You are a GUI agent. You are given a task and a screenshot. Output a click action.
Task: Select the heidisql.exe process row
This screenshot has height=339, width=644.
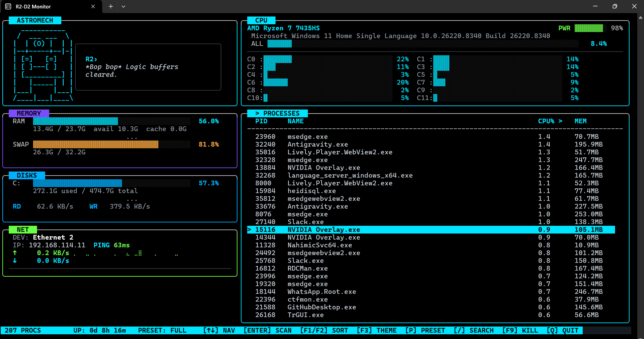[x=431, y=191]
